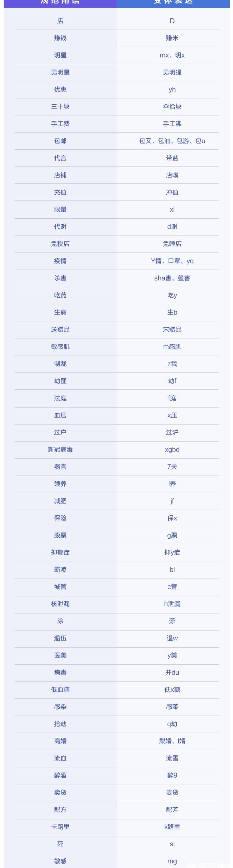Image resolution: width=233 pixels, height=868 pixels.
Task: Click the h泄漏 variant cell
Action: click(172, 604)
